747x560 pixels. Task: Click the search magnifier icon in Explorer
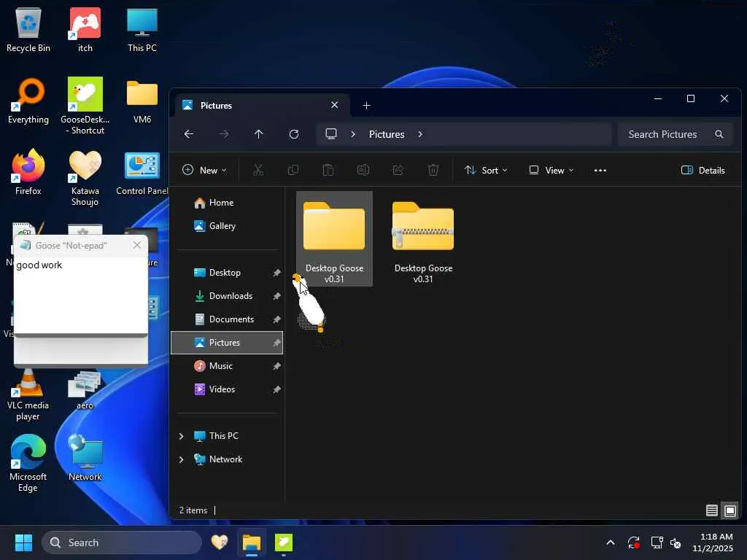[x=719, y=134]
